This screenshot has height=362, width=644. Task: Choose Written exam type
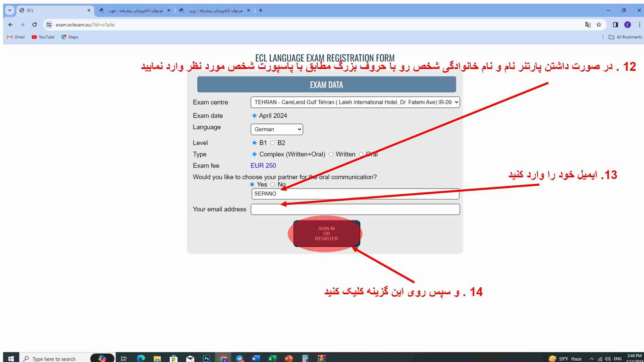(x=331, y=154)
